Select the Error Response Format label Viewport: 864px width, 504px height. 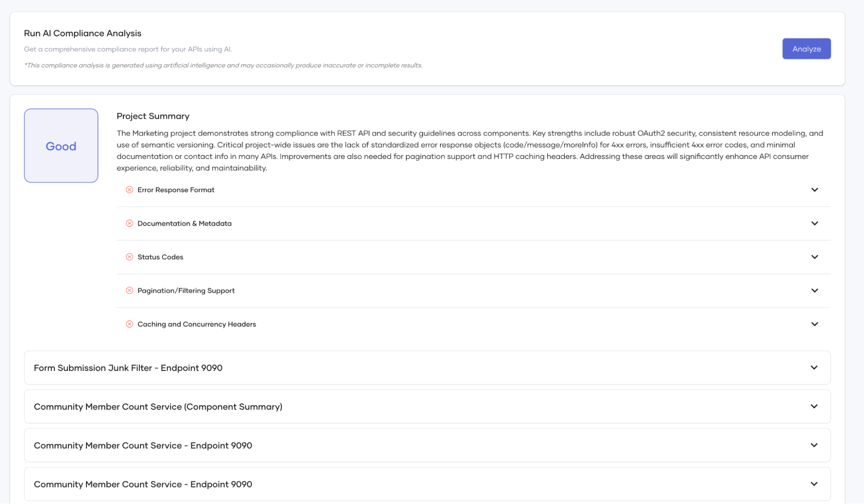coord(175,190)
